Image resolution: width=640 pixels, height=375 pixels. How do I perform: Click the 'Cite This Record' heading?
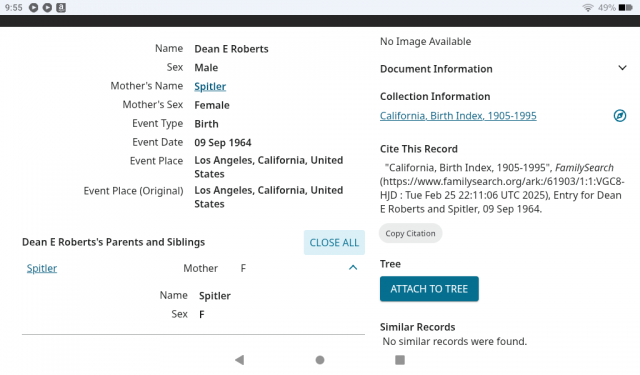[418, 149]
